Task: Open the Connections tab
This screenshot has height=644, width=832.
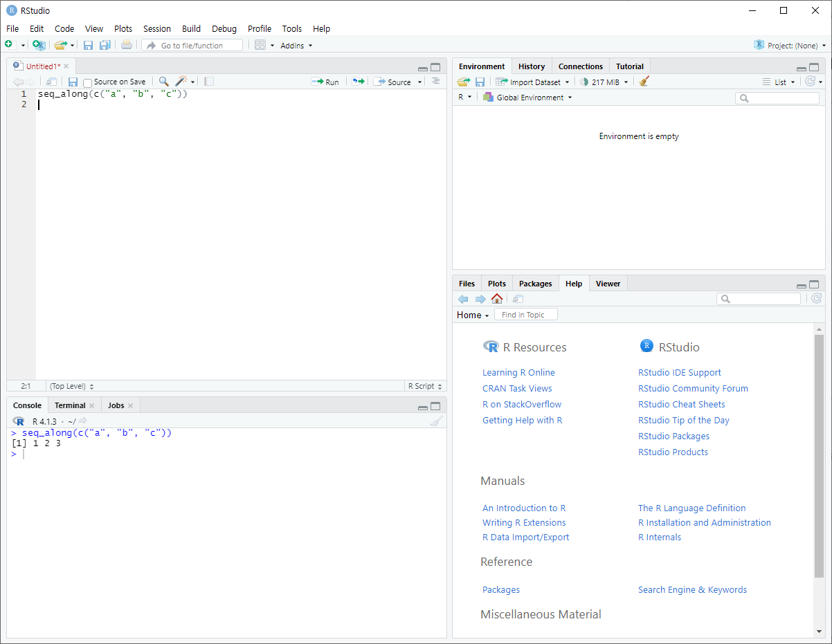Action: coord(581,66)
